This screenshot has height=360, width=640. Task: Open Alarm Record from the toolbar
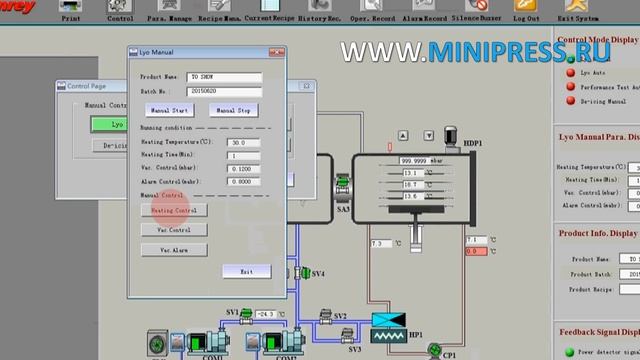pos(424,7)
